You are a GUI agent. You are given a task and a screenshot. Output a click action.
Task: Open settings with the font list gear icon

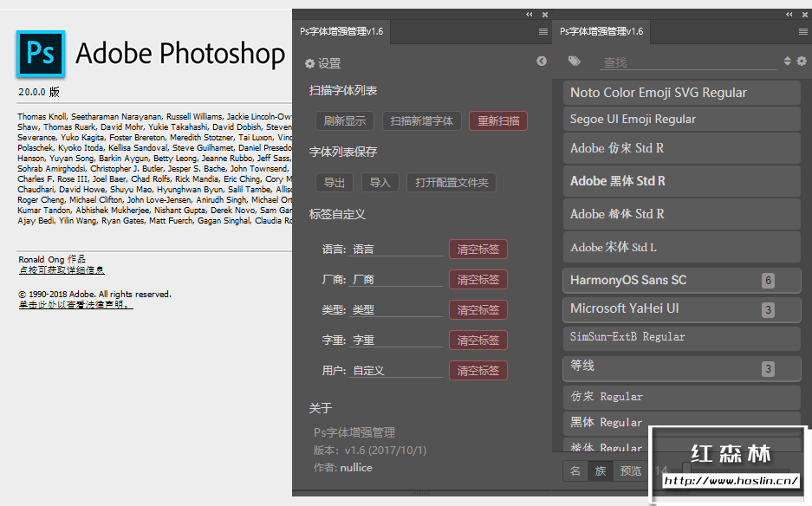pyautogui.click(x=802, y=62)
